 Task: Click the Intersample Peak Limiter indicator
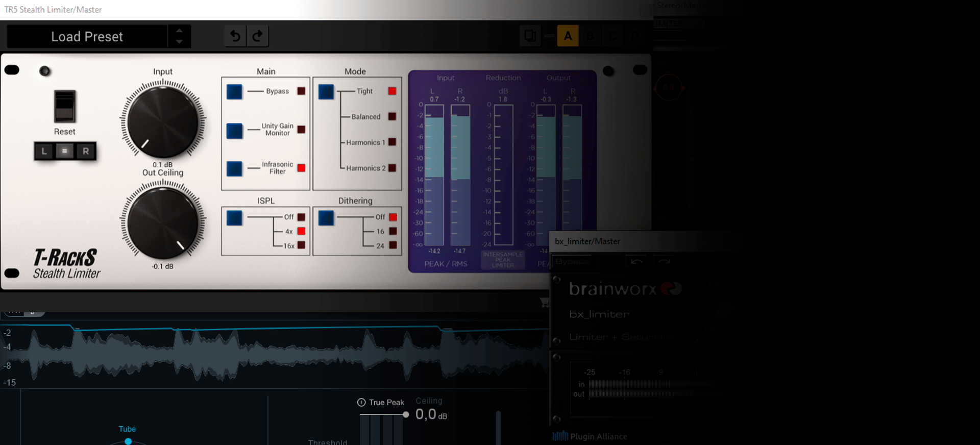503,260
